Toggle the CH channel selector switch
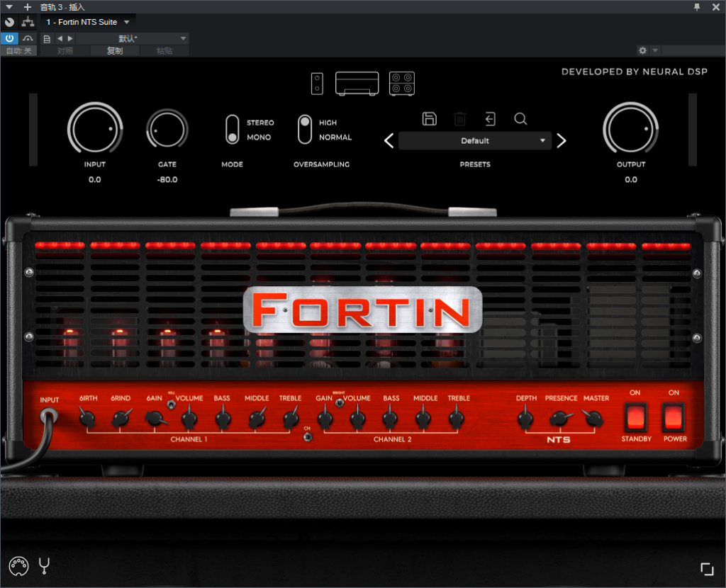This screenshot has width=726, height=588. (x=308, y=436)
